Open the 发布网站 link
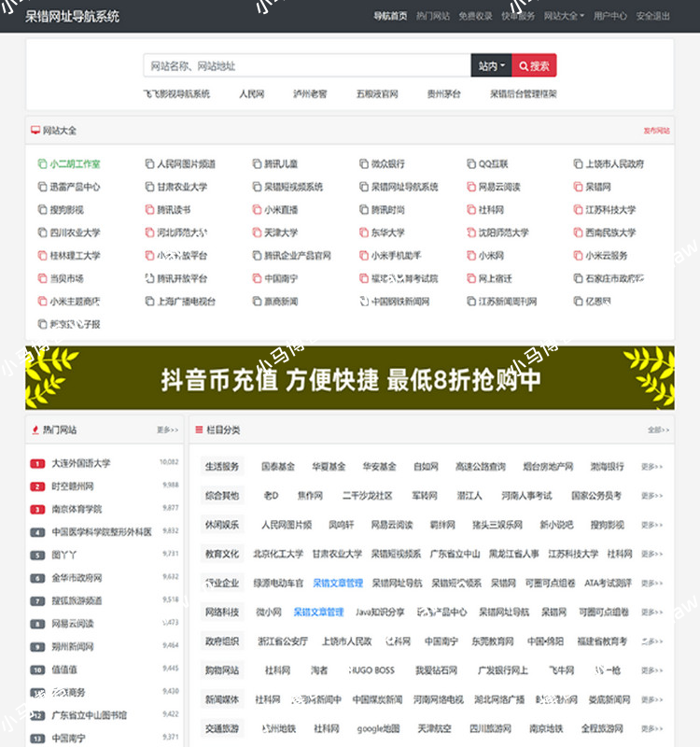 [x=656, y=131]
